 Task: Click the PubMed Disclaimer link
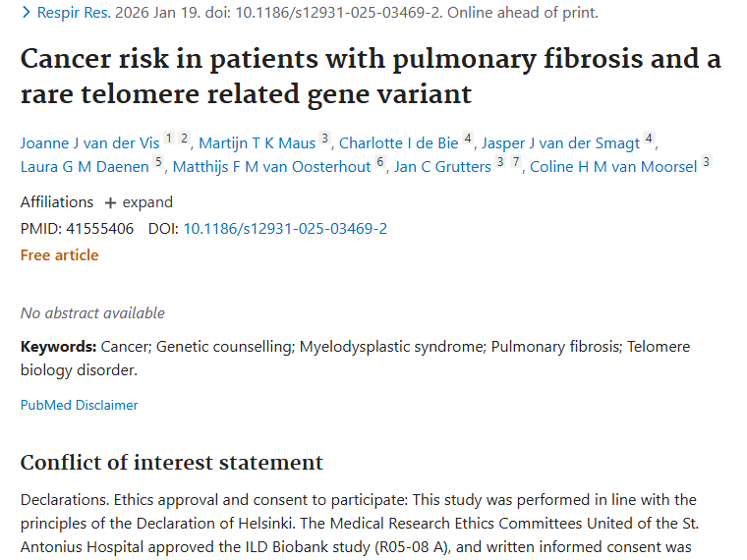tap(79, 405)
